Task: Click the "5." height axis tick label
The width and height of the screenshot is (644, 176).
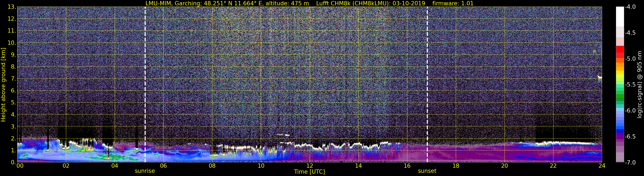Action: pyautogui.click(x=13, y=102)
